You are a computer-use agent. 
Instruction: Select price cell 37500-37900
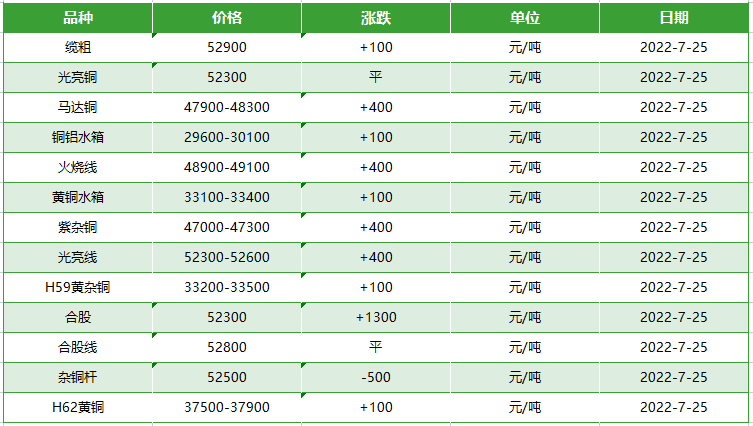[x=227, y=408]
